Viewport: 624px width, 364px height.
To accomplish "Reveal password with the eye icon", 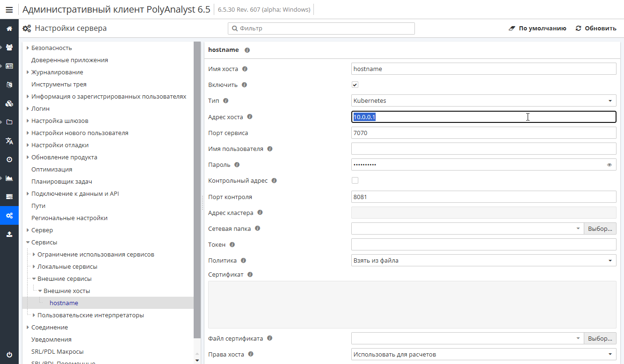I will click(609, 165).
